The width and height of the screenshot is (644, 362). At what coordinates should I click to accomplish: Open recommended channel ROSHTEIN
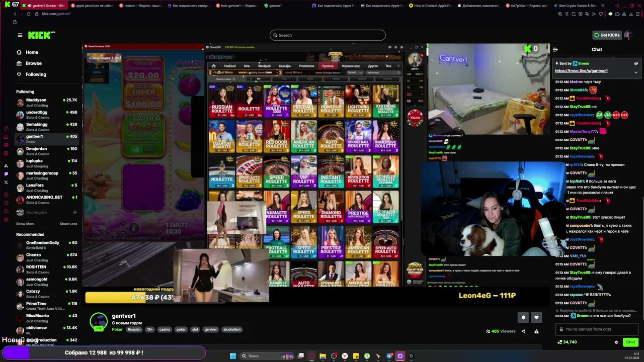(x=46, y=269)
